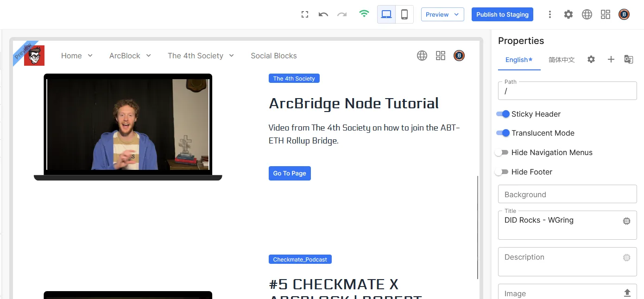Open locale settings gear in Properties panel

591,59
